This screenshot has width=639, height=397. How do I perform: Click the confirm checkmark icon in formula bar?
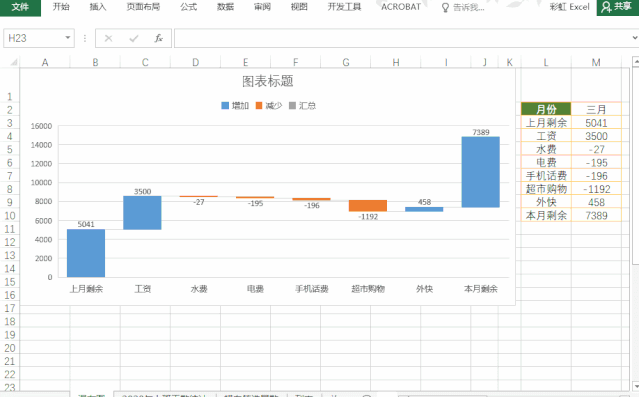click(134, 38)
